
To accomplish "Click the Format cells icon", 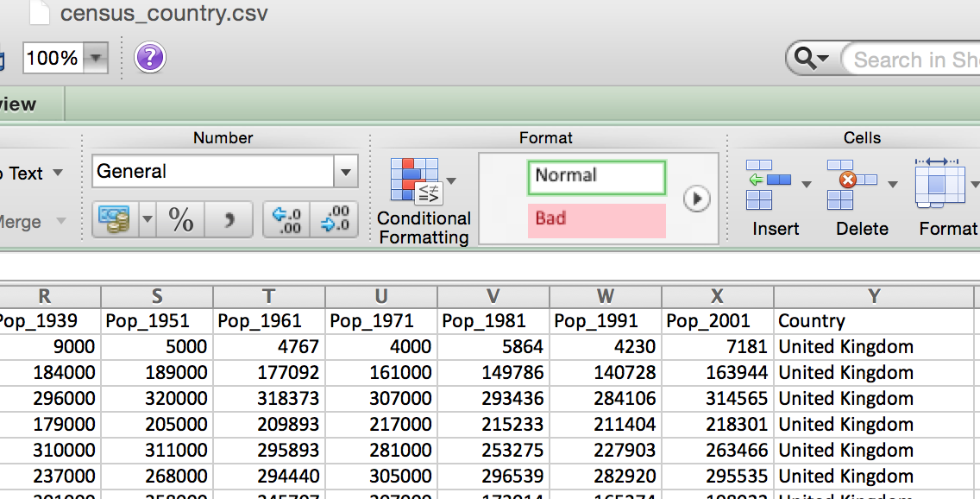I will click(x=939, y=184).
